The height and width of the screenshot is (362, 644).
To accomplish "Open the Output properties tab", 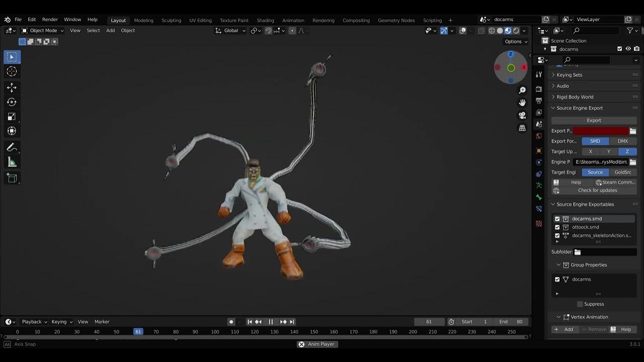I will pyautogui.click(x=539, y=101).
